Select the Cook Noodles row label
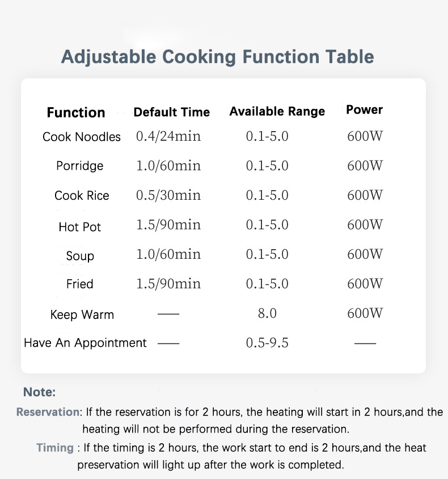Viewport: 448px width, 479px height. click(x=82, y=137)
